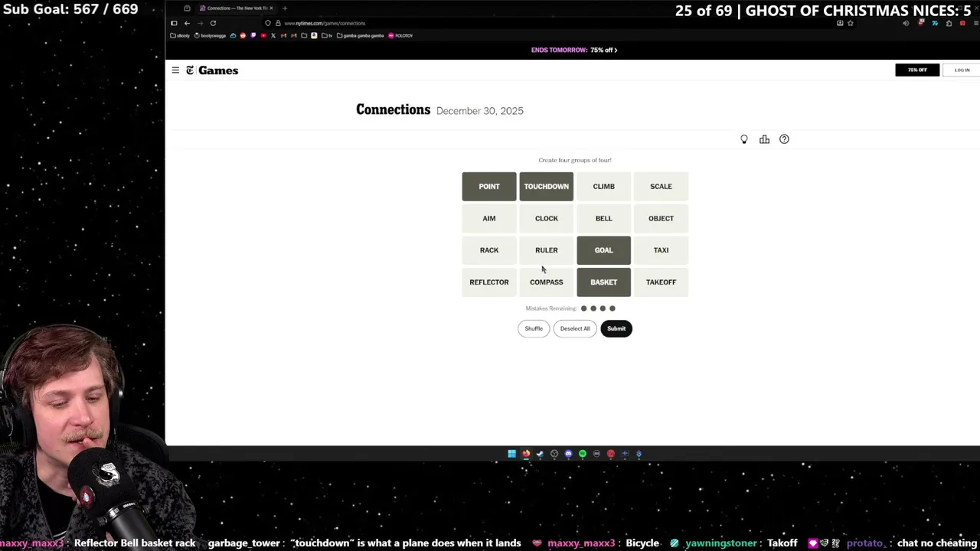Close the Connections browser tab
This screenshot has width=980, height=551.
coord(271,8)
